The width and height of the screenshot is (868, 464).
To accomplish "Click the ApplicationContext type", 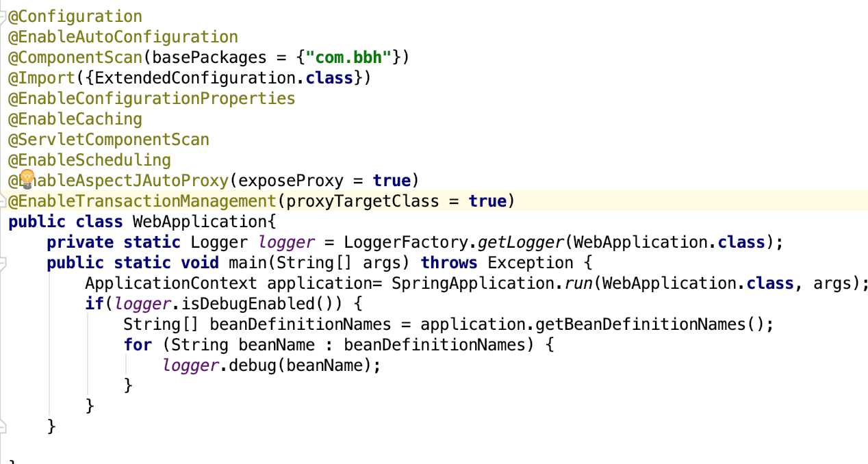I will coord(171,283).
